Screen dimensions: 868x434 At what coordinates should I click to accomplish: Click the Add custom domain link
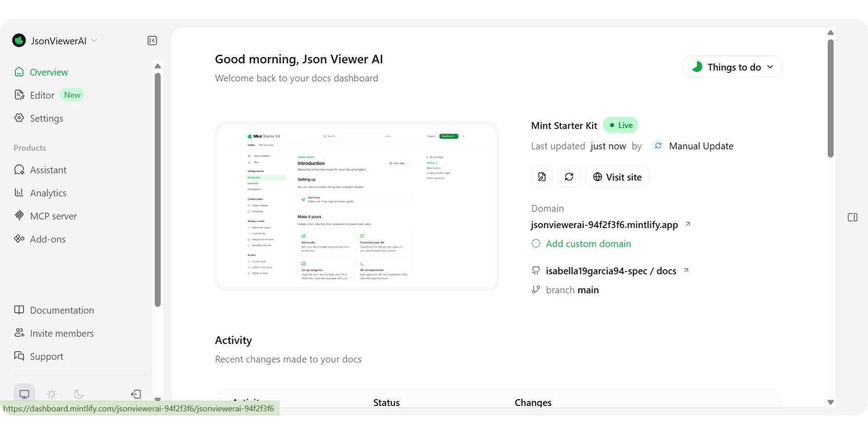coord(588,244)
